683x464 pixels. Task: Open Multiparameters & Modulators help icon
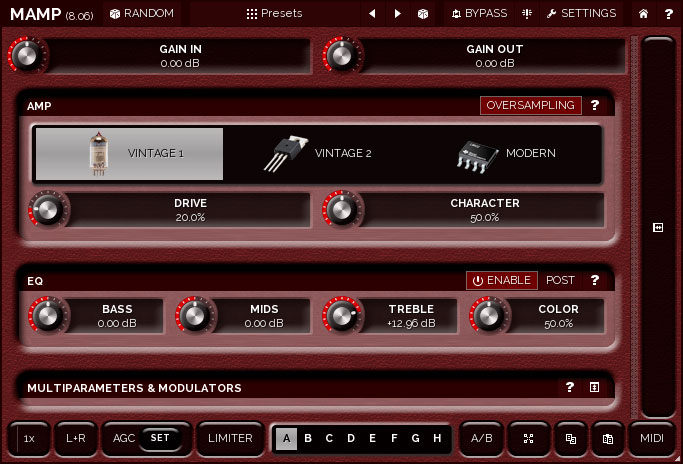(x=569, y=387)
